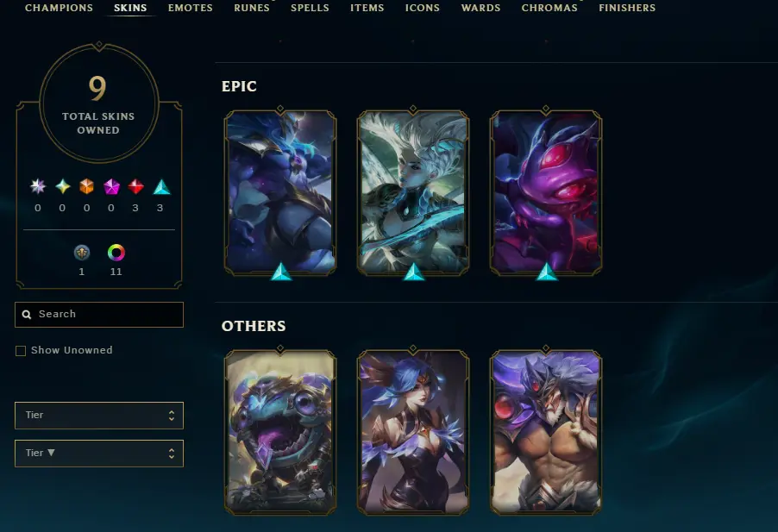Open the Finishers tab

click(x=627, y=8)
